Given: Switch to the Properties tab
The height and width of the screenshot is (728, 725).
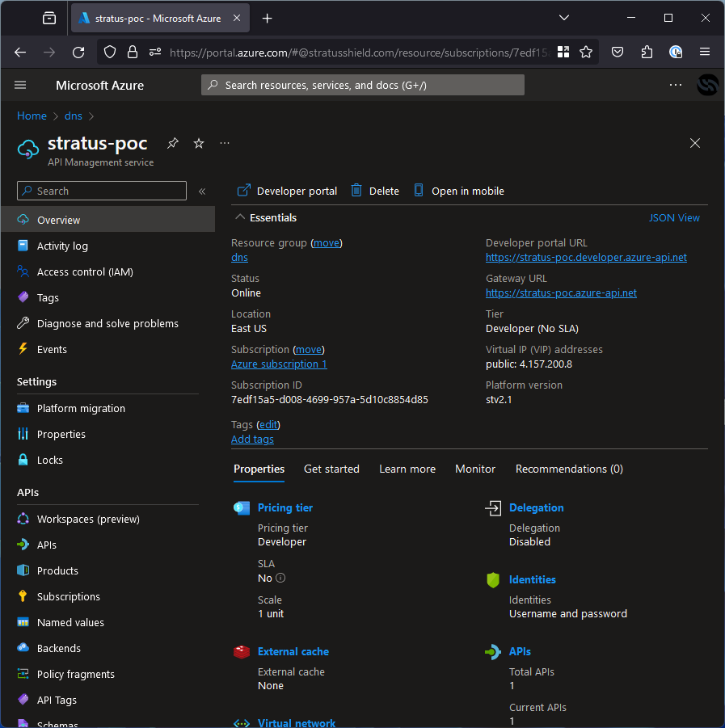Looking at the screenshot, I should (259, 469).
